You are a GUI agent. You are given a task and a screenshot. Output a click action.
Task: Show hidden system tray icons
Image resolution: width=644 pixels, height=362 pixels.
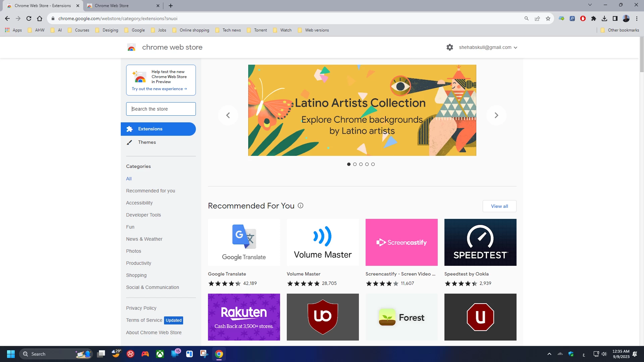549,354
